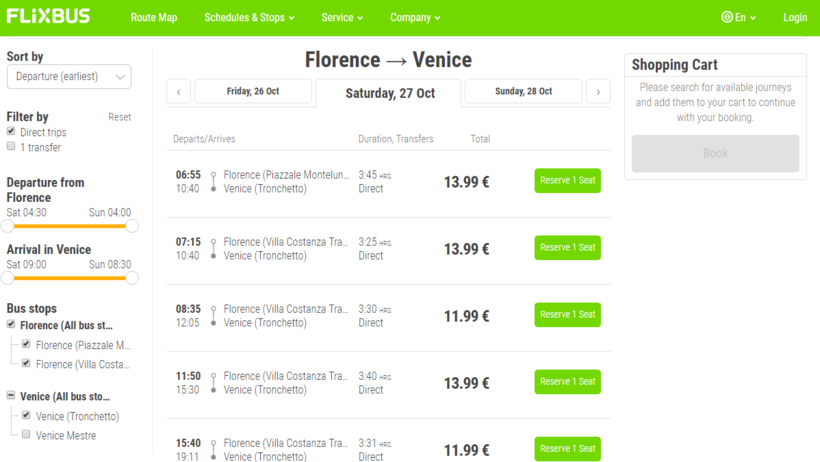Collapse the Venice bus stops group

pos(11,396)
